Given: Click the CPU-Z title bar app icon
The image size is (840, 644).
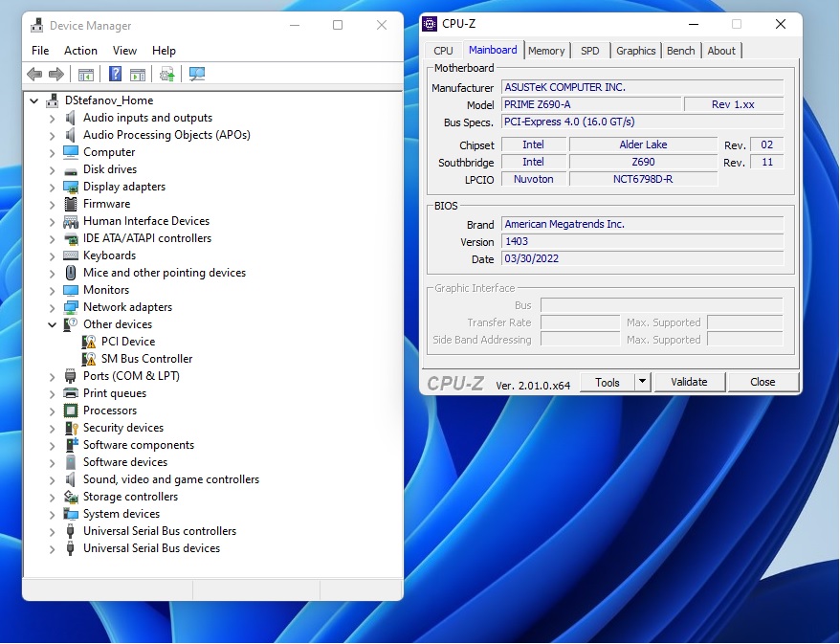Looking at the screenshot, I should [x=430, y=24].
